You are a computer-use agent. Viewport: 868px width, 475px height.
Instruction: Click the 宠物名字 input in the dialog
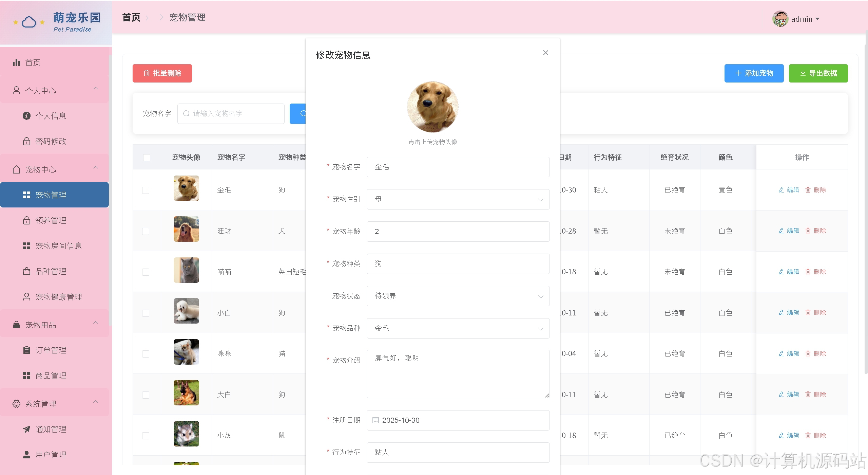coord(458,167)
